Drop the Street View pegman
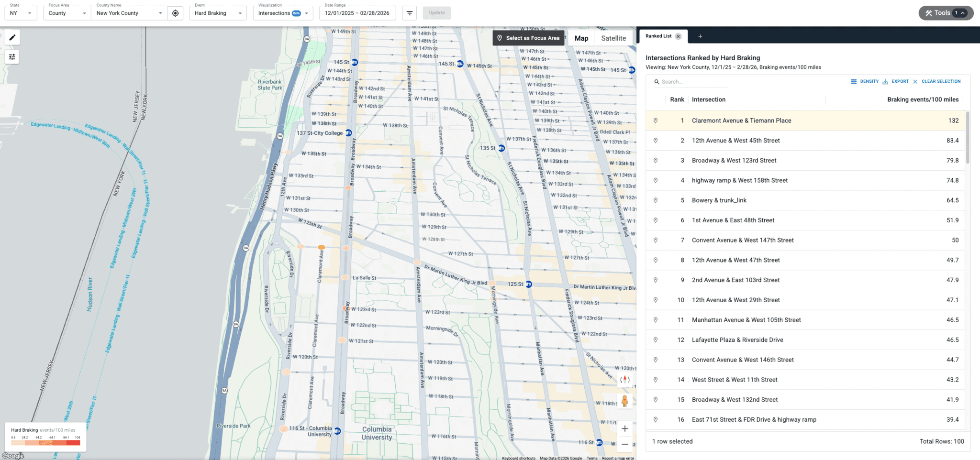Viewport: 980px width, 460px height. [624, 401]
